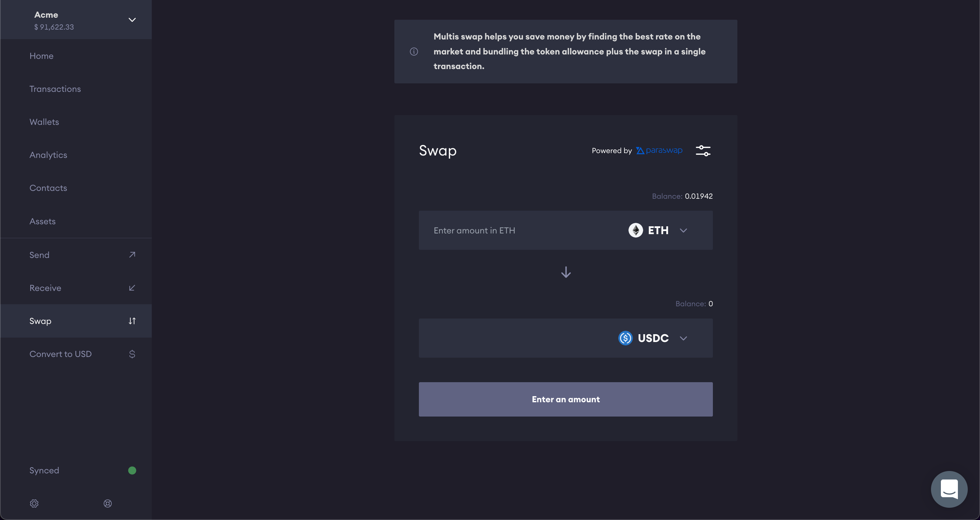
Task: Open the chat support bubble
Action: (949, 489)
